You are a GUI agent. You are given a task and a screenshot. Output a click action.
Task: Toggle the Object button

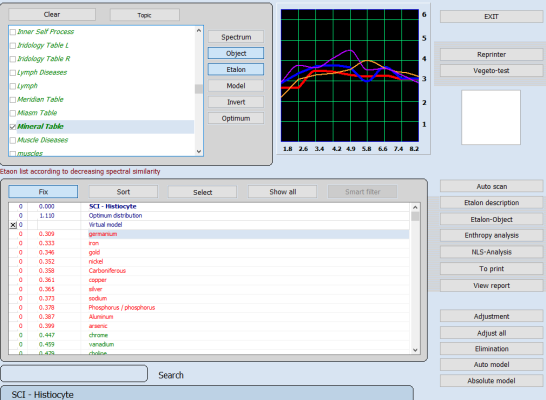pyautogui.click(x=236, y=53)
